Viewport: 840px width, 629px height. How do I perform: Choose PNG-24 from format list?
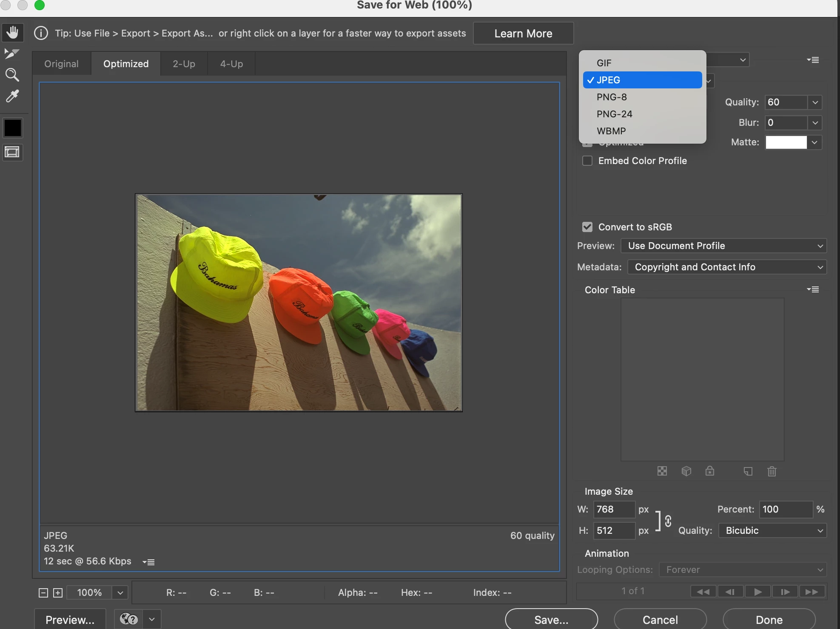(x=614, y=114)
